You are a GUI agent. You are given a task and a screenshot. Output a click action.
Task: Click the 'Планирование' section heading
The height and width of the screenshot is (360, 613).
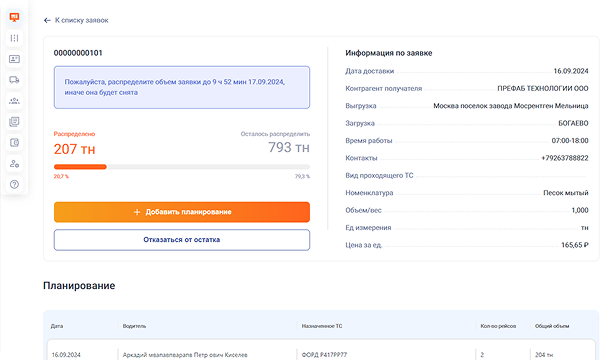(79, 286)
